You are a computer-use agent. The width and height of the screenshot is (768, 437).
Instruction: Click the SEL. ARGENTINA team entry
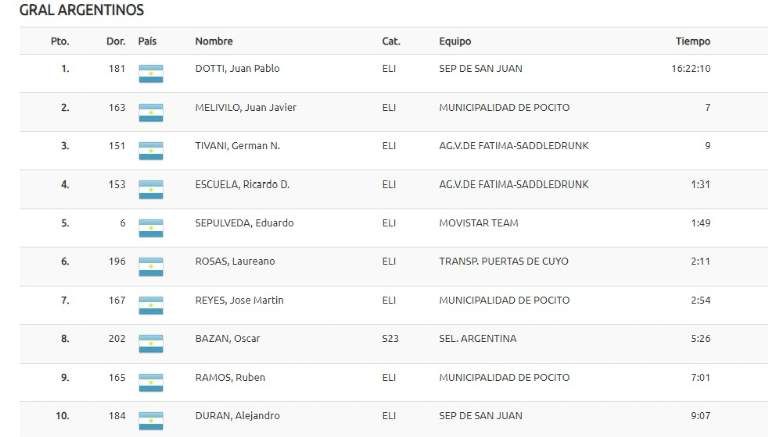[477, 339]
